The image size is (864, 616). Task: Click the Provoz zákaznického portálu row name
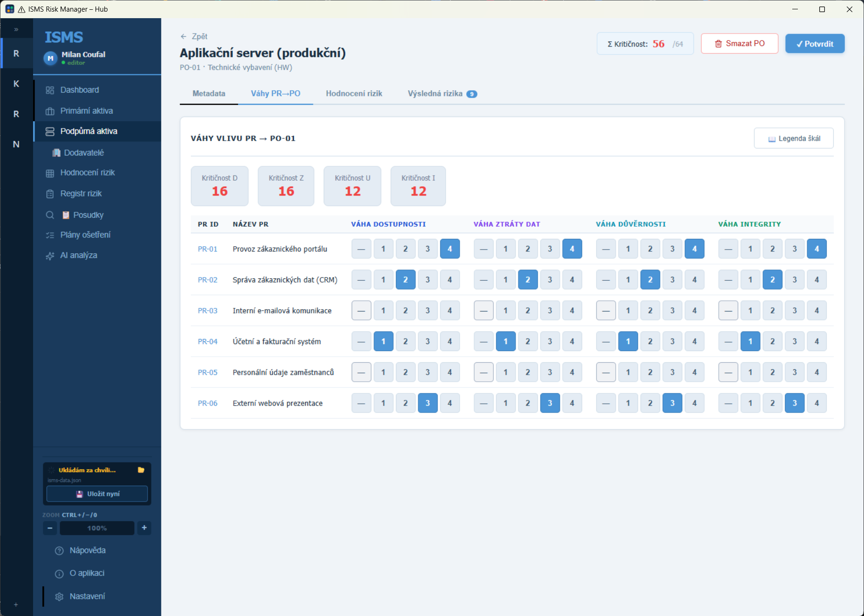pyautogui.click(x=280, y=249)
